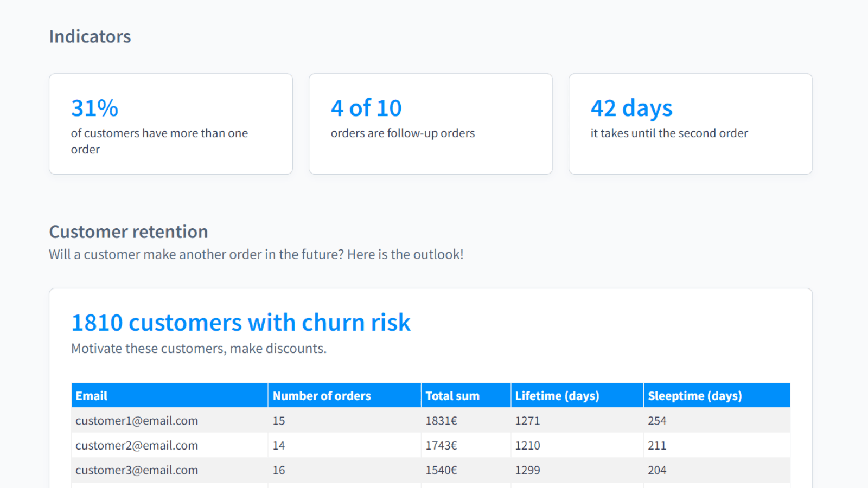Click the Indicators section heading

point(90,36)
